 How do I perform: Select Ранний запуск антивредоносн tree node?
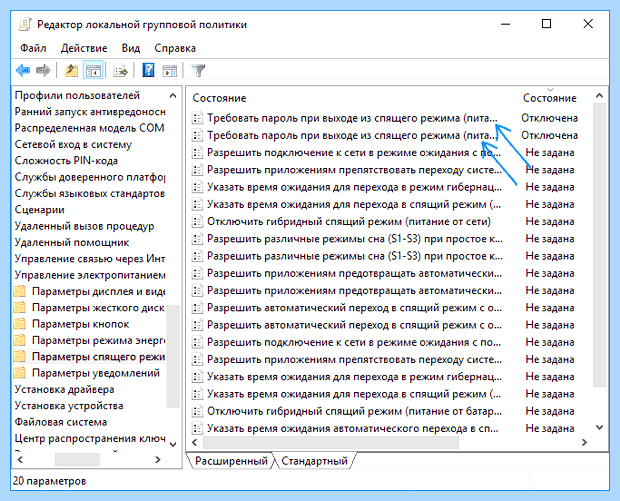[x=90, y=112]
